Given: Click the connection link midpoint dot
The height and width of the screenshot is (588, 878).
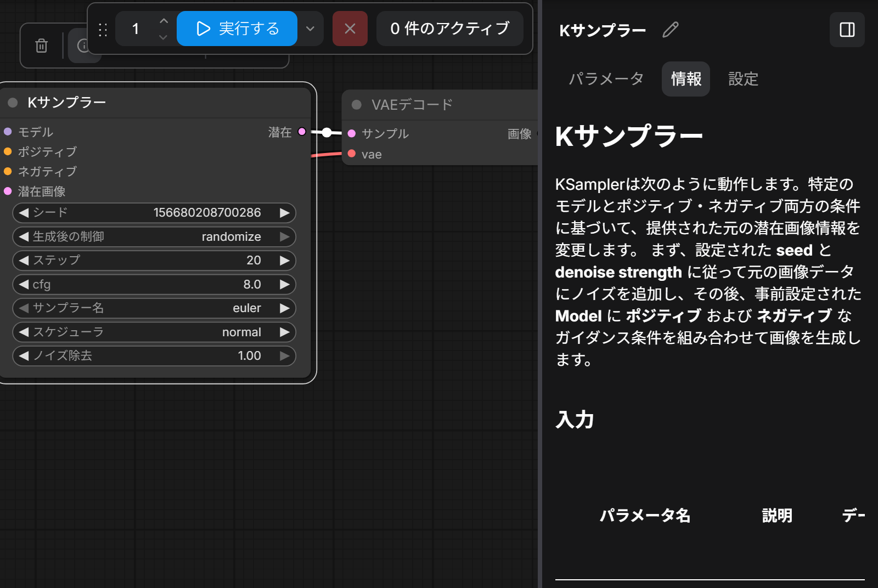Looking at the screenshot, I should click(327, 132).
